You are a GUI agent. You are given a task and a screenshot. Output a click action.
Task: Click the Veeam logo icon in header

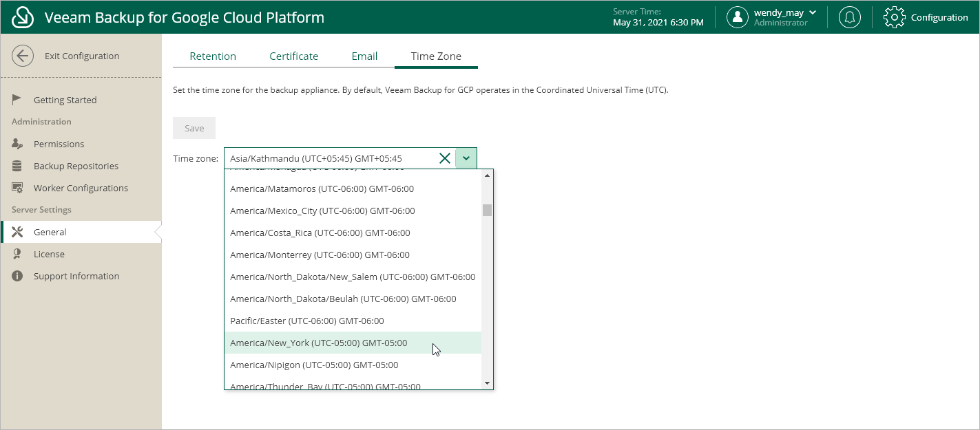click(23, 17)
